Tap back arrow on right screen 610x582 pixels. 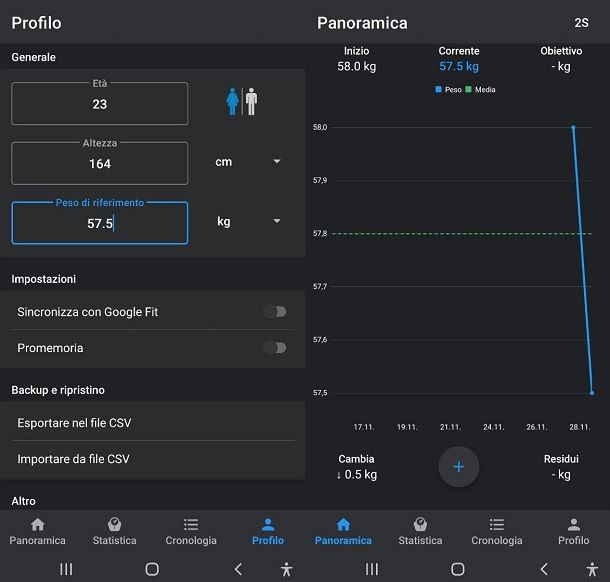pyautogui.click(x=544, y=569)
